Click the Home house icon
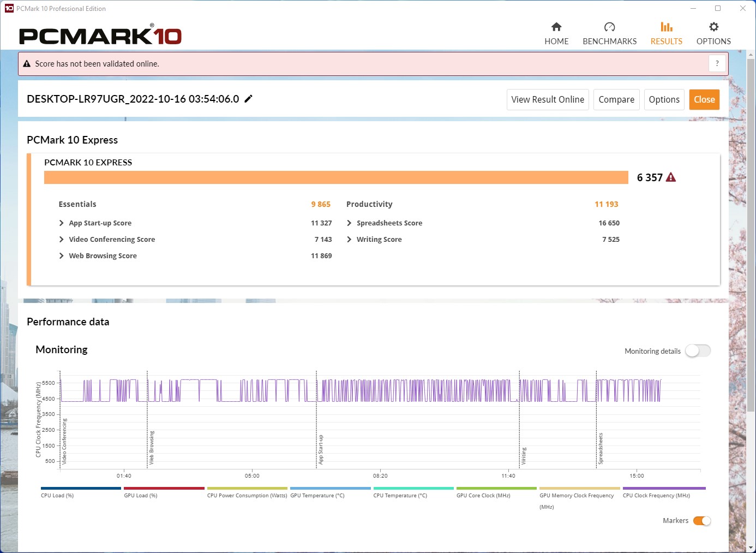The width and height of the screenshot is (756, 553). coord(556,27)
